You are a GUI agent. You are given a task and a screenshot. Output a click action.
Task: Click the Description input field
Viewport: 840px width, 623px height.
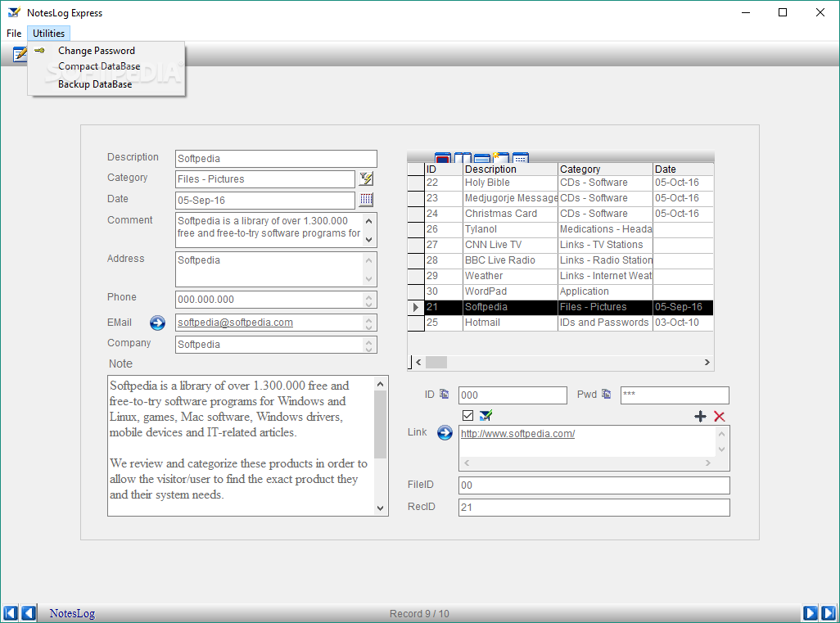(x=276, y=159)
